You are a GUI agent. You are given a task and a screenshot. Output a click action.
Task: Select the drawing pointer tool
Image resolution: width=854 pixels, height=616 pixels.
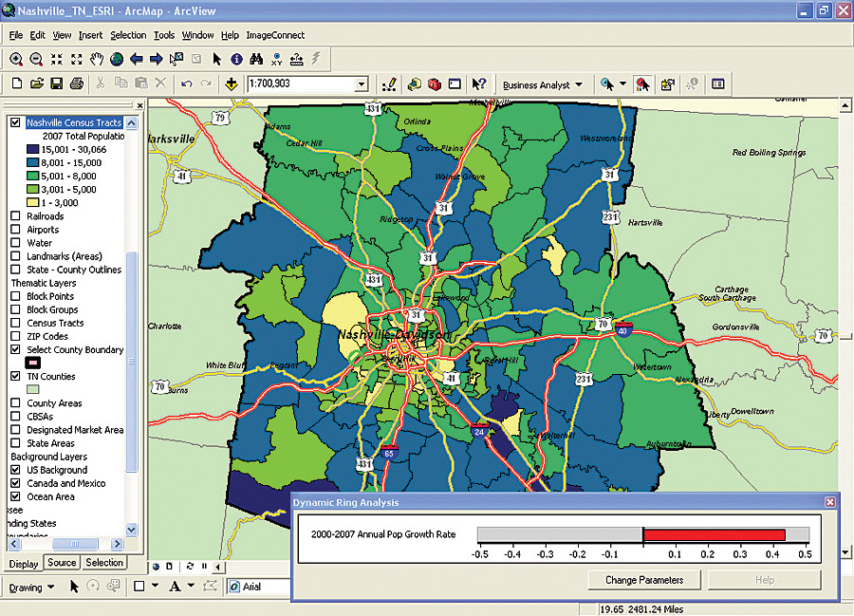pyautogui.click(x=74, y=587)
